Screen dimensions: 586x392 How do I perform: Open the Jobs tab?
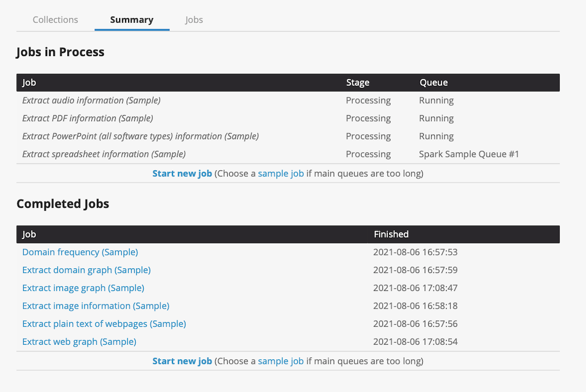click(194, 20)
